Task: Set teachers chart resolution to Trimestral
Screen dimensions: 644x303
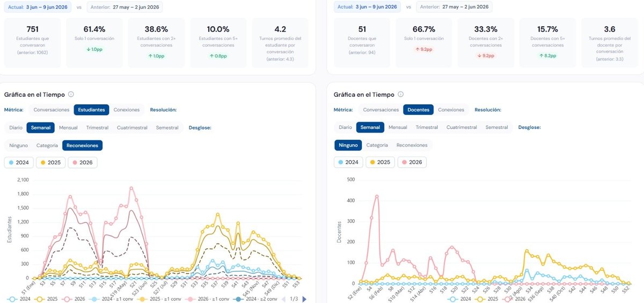Action: click(x=427, y=127)
